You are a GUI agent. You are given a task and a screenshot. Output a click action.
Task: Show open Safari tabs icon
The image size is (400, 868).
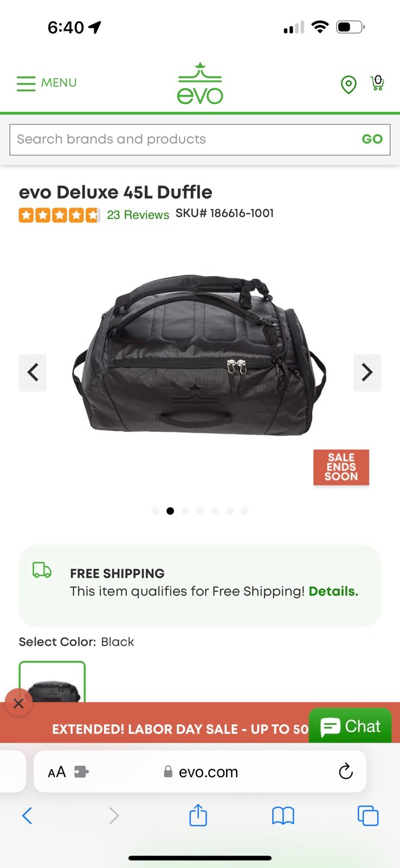point(368,815)
